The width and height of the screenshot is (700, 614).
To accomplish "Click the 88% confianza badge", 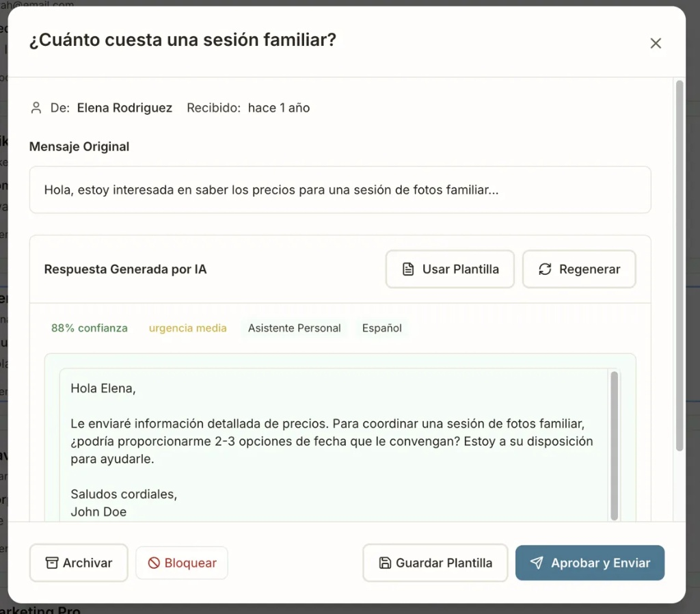I will [x=89, y=328].
